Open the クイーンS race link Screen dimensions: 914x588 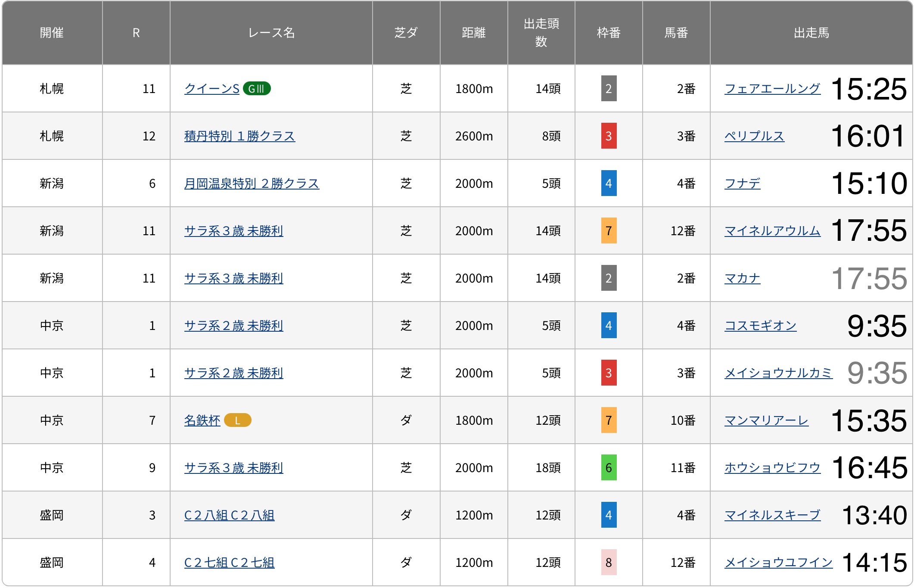(x=211, y=89)
